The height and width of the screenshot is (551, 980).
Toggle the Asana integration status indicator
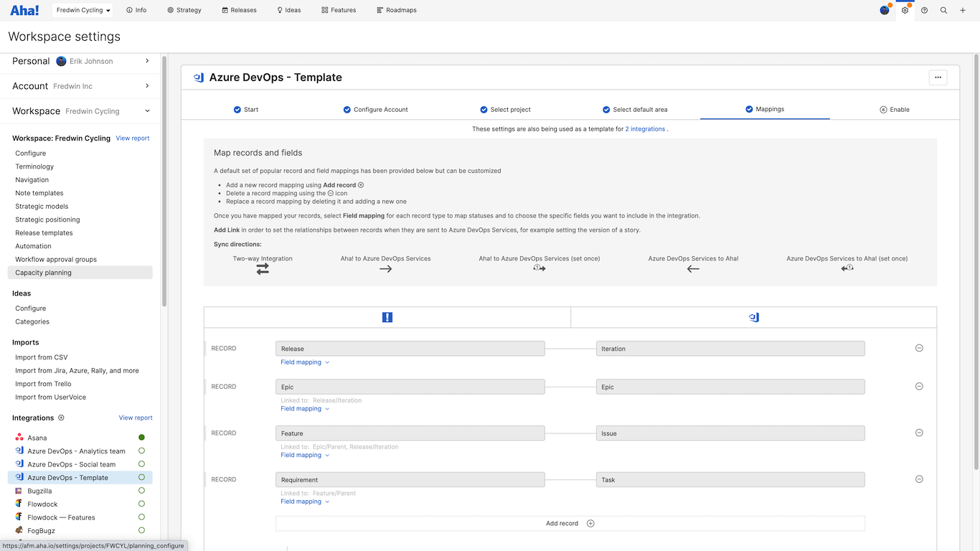(141, 437)
